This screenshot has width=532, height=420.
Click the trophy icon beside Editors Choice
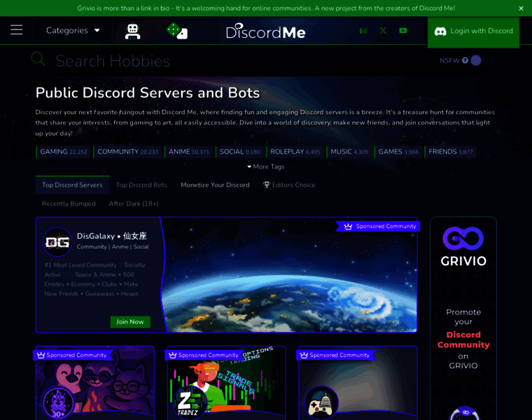tap(267, 185)
